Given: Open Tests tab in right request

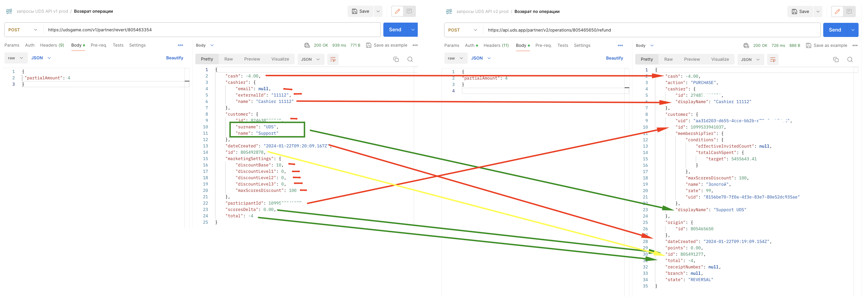Looking at the screenshot, I should click(562, 45).
